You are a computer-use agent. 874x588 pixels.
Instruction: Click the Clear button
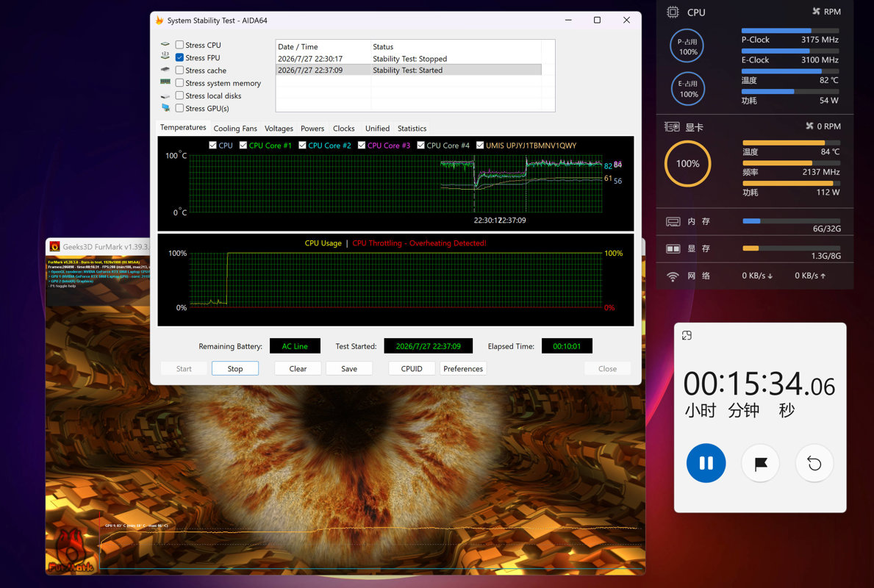click(x=298, y=368)
